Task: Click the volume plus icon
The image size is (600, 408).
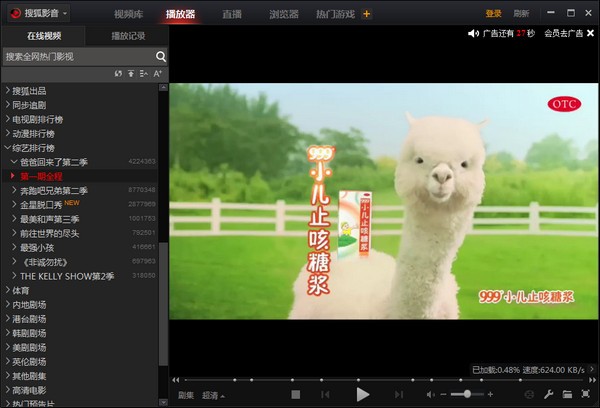Action: (490, 394)
